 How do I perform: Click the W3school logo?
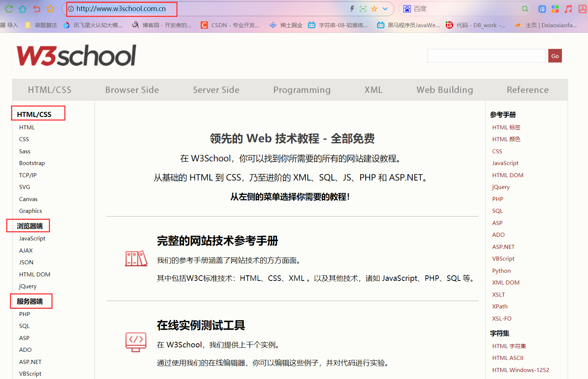click(x=76, y=56)
